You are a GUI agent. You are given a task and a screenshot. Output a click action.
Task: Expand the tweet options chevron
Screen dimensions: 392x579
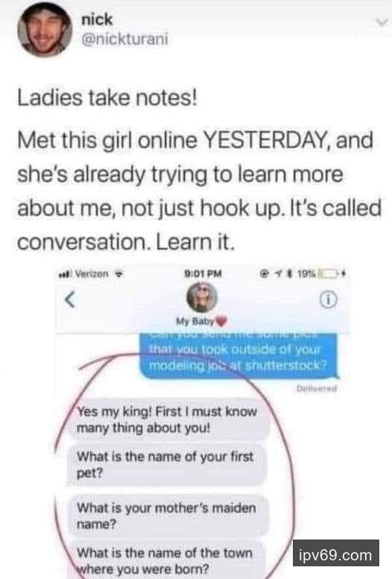[x=382, y=23]
